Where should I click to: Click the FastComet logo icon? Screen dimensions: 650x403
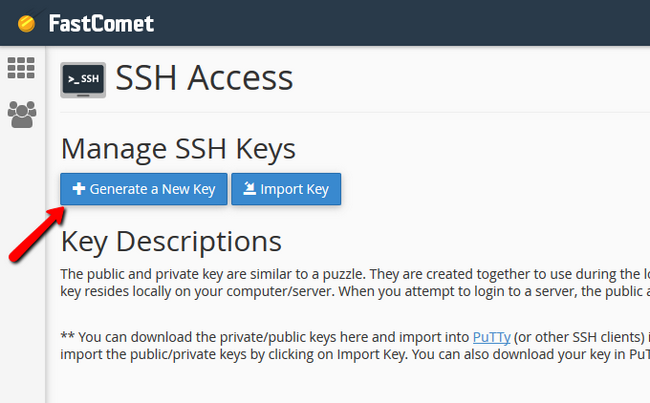[27, 23]
